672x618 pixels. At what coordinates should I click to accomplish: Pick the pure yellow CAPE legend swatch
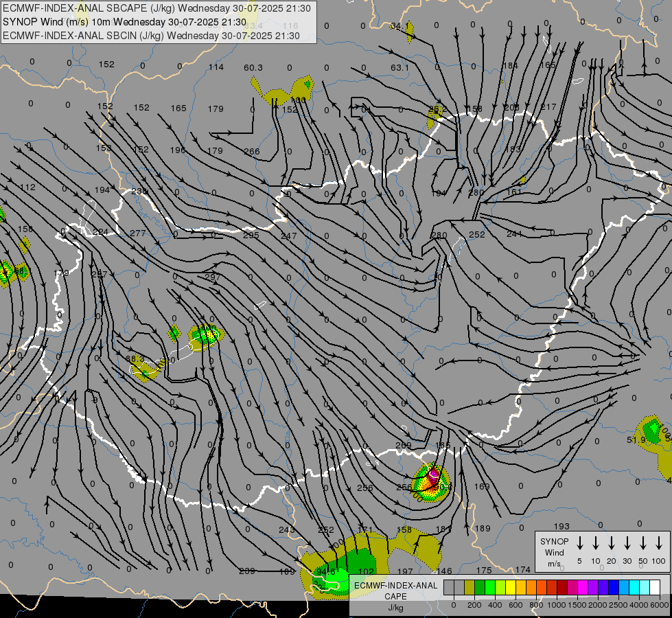511,587
